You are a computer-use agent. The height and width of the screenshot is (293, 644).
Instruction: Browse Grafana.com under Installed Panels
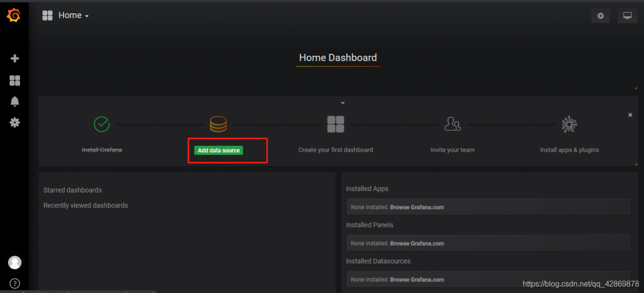417,243
